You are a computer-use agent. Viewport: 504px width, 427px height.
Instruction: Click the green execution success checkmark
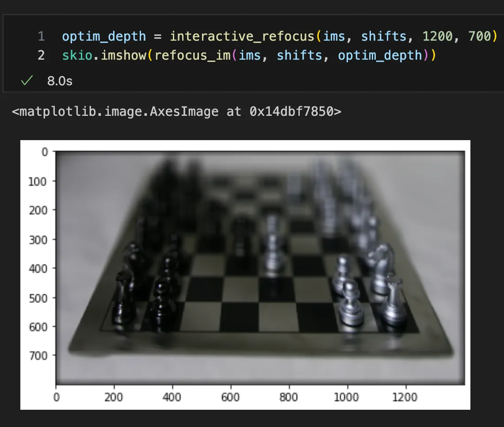[27, 81]
